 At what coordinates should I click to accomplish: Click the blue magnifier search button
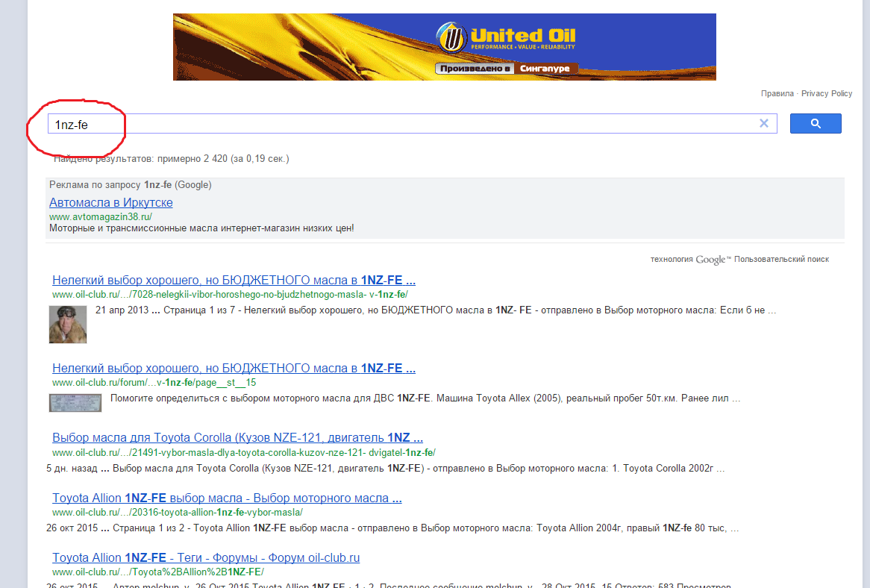tap(815, 123)
